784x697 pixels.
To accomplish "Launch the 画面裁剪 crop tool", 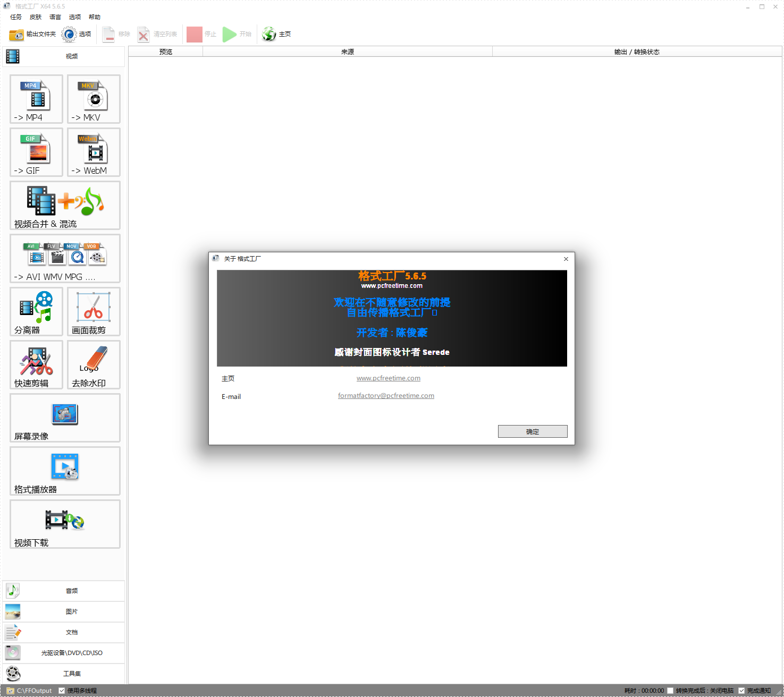I will tap(94, 312).
